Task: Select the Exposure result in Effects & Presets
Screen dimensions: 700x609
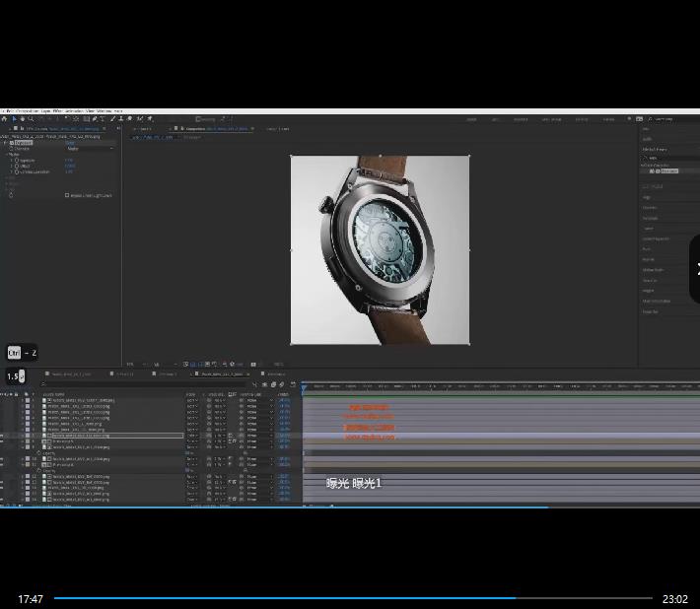Action: coord(668,170)
